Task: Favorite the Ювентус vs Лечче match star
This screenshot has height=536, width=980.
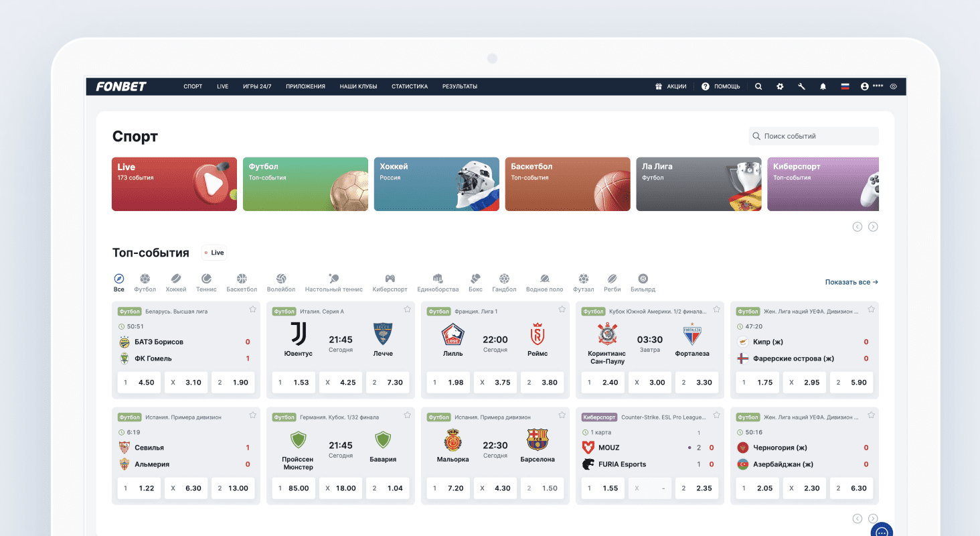Action: 407,310
